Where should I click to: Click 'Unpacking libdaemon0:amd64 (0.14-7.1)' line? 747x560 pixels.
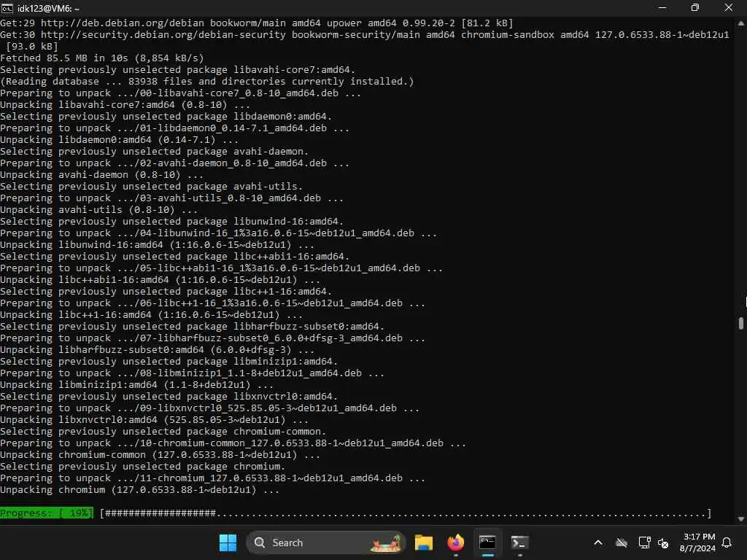coord(119,140)
